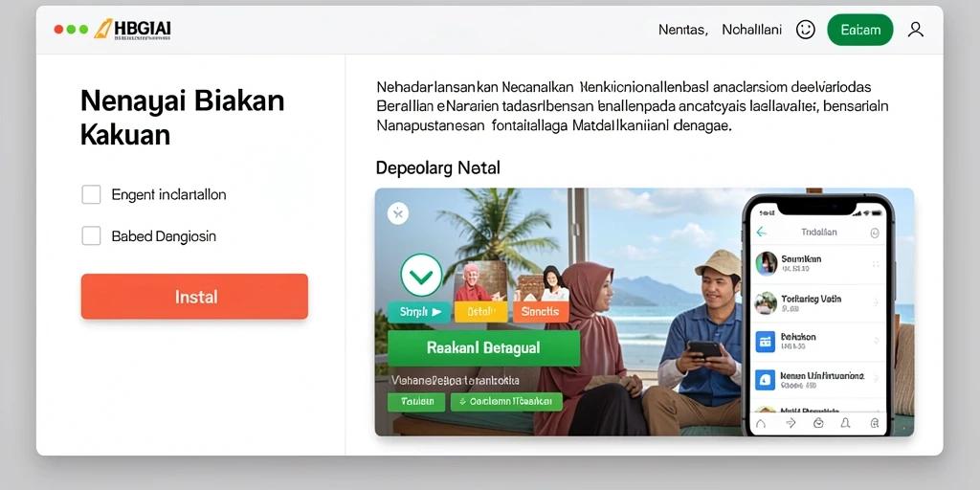Screen dimensions: 980x490
Task: Click the green Reakanl Betagual button
Action: point(483,347)
